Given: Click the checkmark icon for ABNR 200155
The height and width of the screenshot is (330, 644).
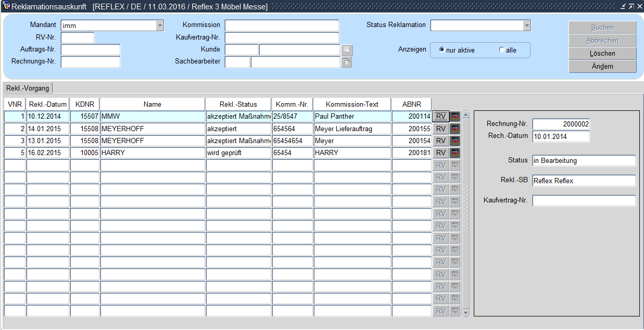Looking at the screenshot, I should tap(455, 129).
